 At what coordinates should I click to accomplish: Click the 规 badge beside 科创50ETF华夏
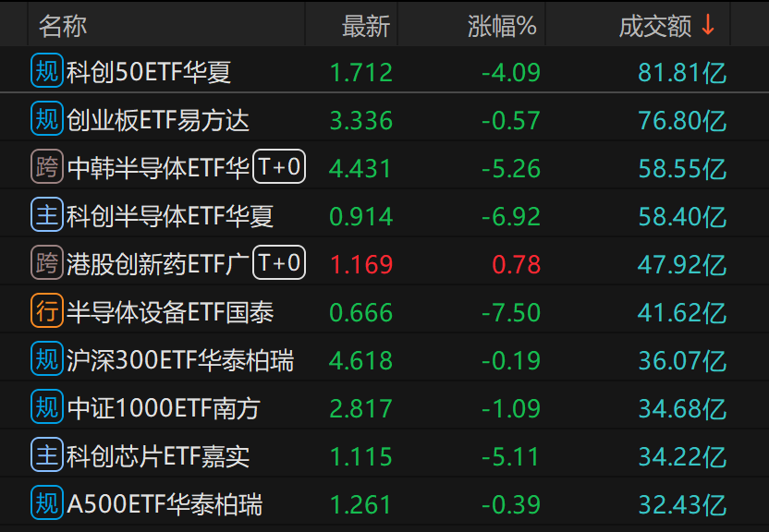coord(47,70)
